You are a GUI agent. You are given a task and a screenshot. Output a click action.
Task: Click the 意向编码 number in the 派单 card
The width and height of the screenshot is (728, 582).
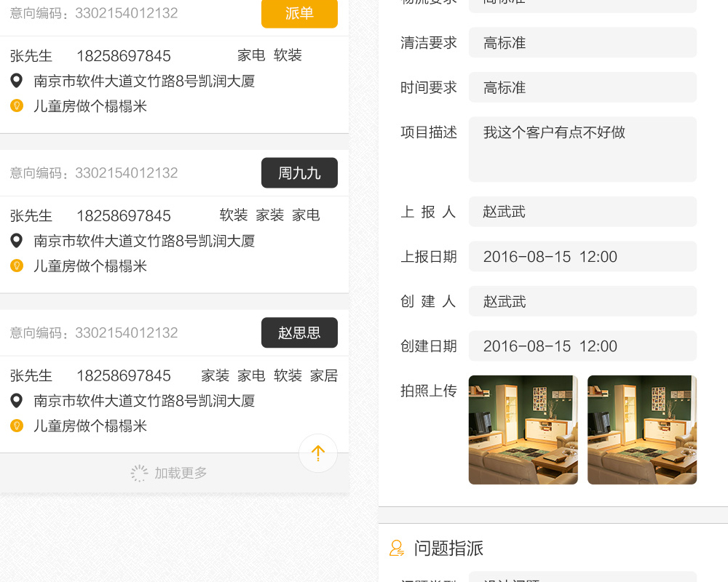coord(126,13)
